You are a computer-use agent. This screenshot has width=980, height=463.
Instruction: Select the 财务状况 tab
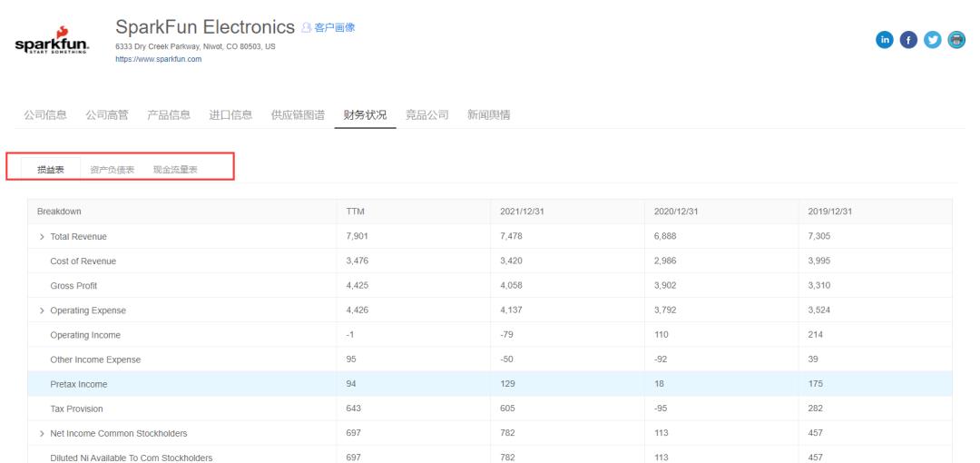pos(365,115)
